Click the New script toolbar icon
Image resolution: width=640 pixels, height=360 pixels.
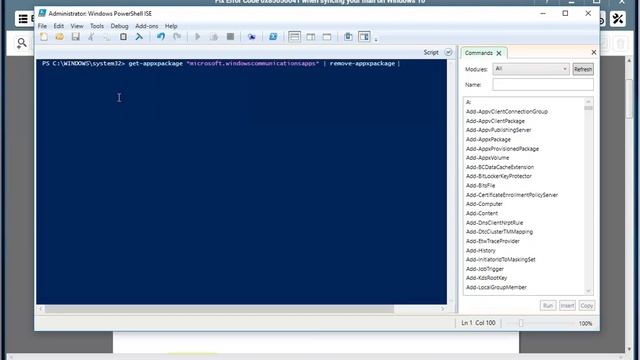44,37
